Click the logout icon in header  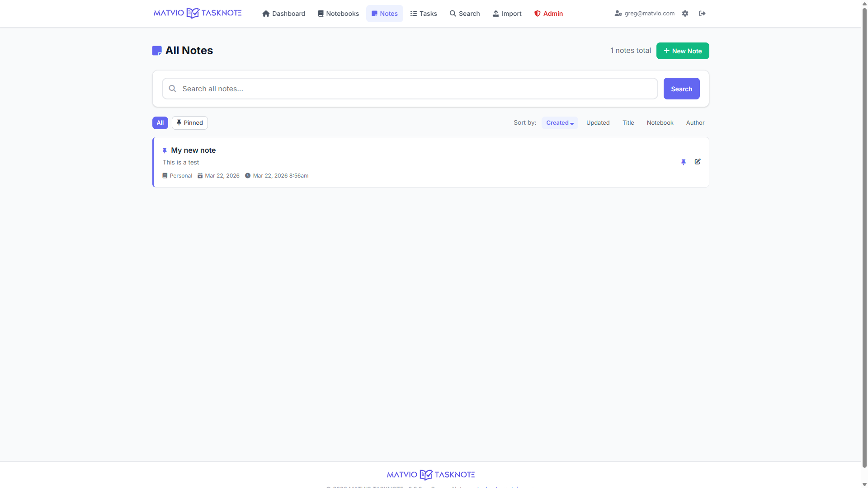pyautogui.click(x=702, y=14)
